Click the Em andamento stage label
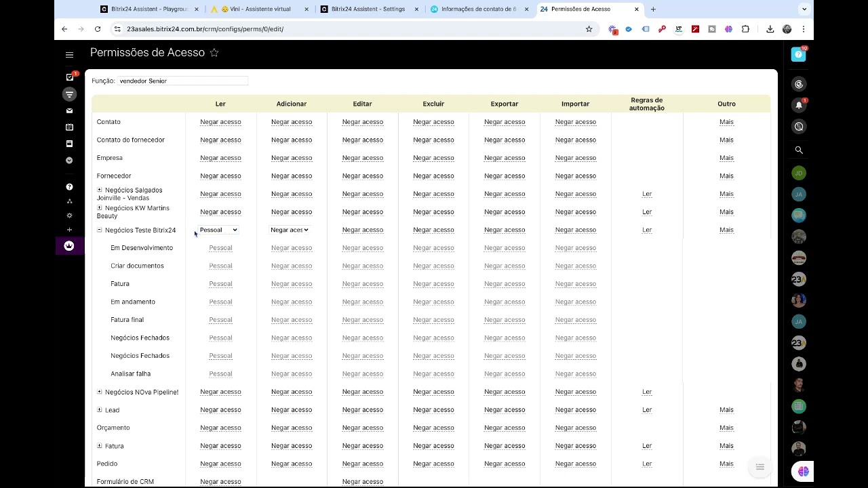Screen dimensions: 868x488 [133, 302]
